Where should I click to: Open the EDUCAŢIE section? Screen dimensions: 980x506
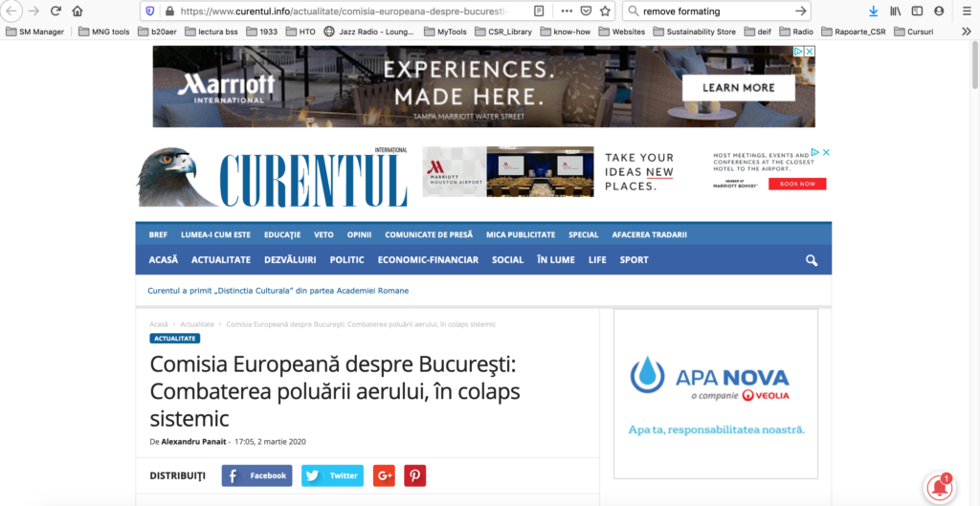pos(282,235)
